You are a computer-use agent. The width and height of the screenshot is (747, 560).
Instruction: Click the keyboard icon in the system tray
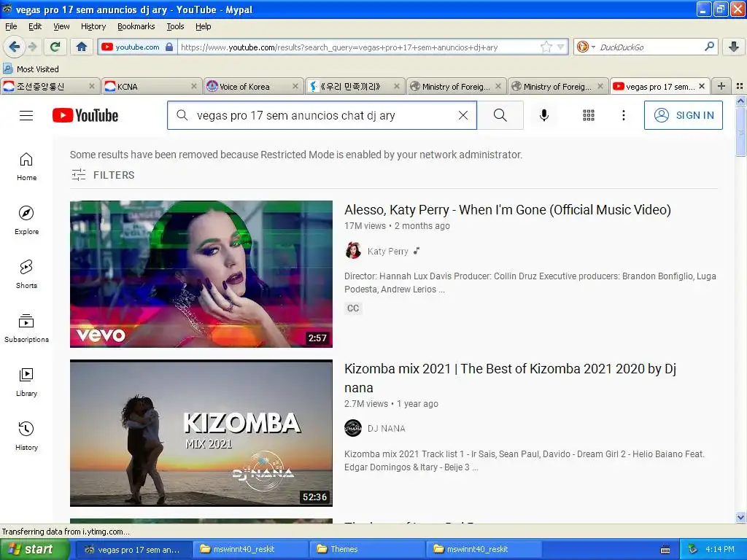[665, 550]
